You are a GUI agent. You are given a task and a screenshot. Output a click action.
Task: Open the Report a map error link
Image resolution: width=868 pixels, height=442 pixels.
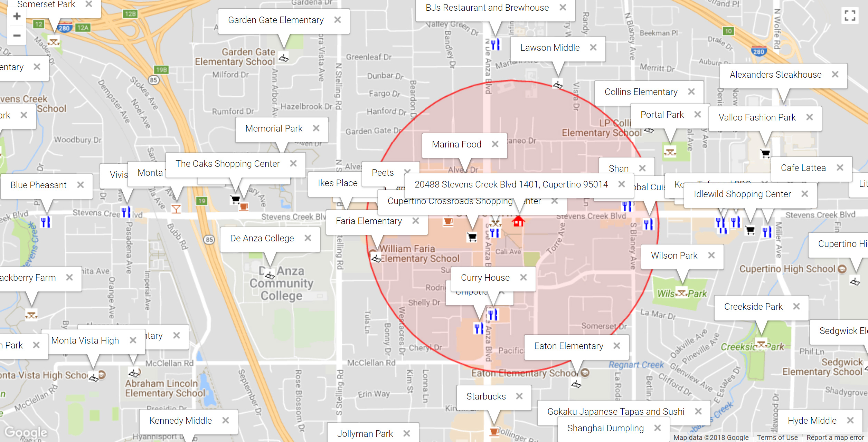pyautogui.click(x=835, y=438)
